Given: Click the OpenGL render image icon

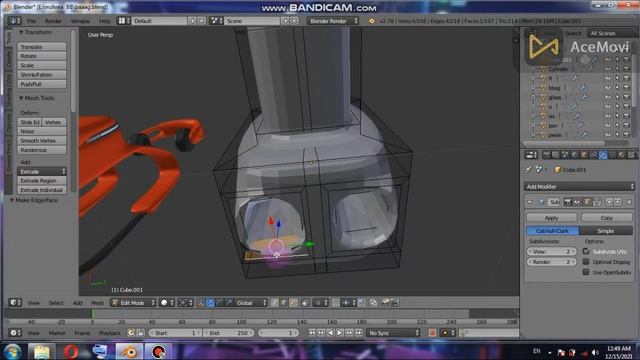Looking at the screenshot, I should point(385,302).
